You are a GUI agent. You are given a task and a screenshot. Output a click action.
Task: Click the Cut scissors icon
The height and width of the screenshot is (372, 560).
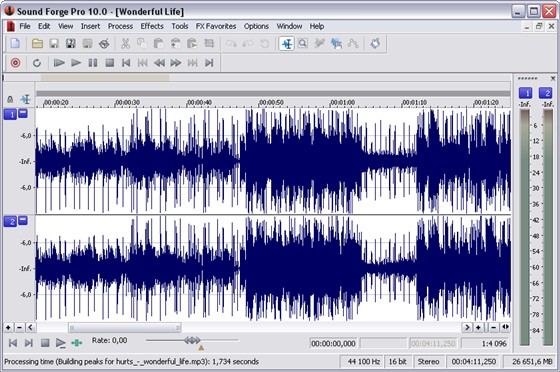(x=125, y=44)
